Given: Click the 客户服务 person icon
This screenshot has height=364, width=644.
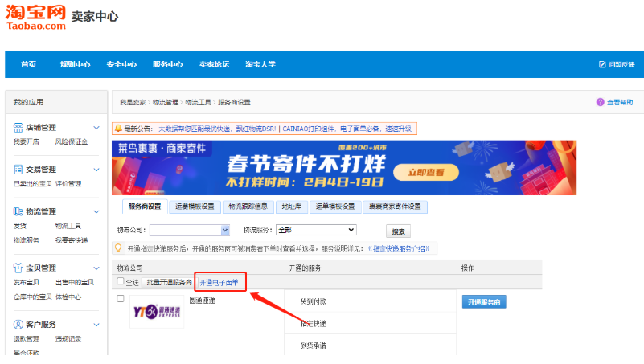Looking at the screenshot, I should point(18,325).
